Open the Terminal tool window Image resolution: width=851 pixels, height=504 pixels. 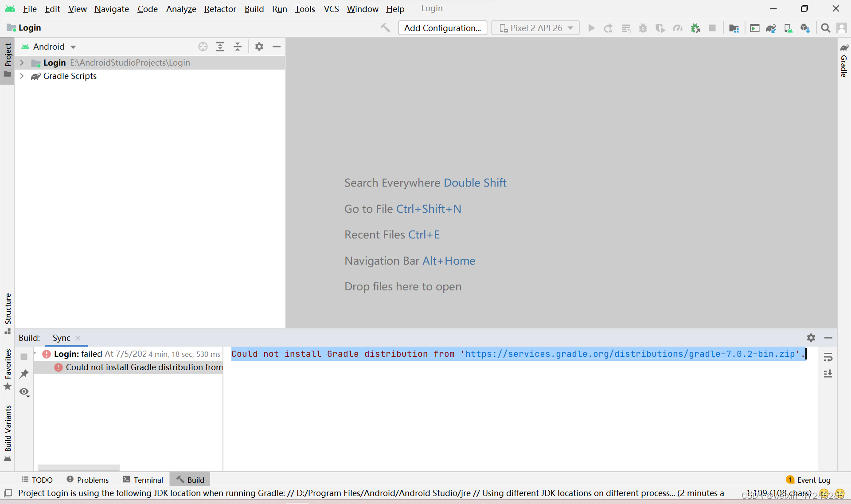143,480
